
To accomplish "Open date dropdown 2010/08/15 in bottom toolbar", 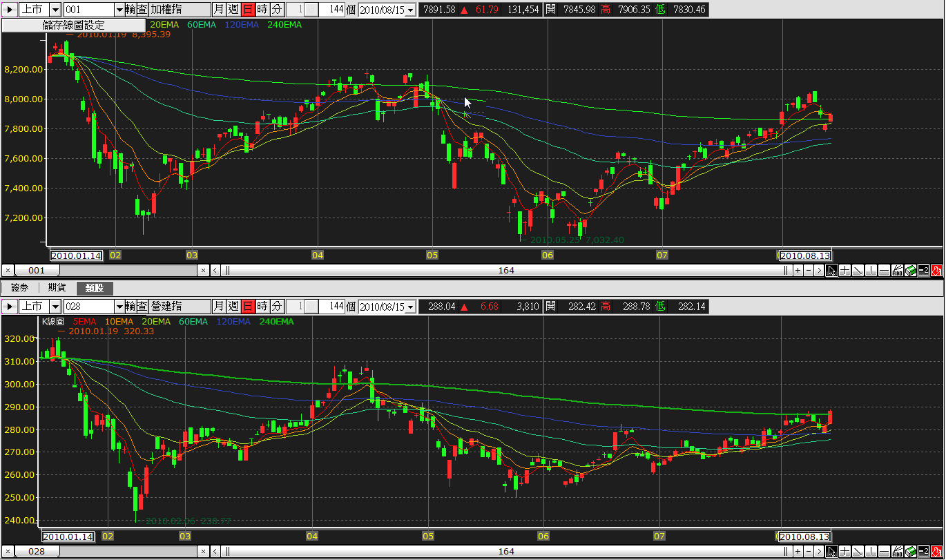I will (x=411, y=306).
